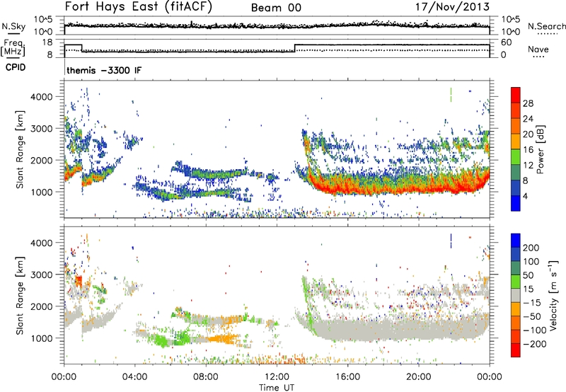Click the '-200' tick on Velocity colorbar
The height and width of the screenshot is (392, 566).
tap(534, 344)
